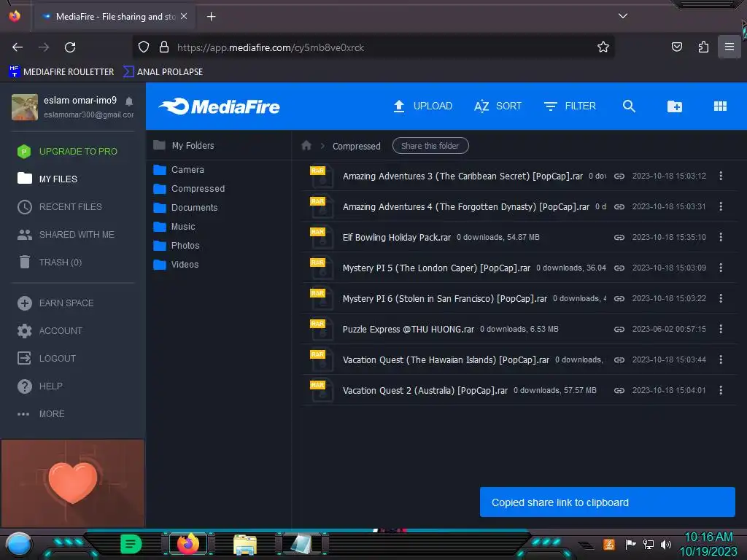This screenshot has width=747, height=560.
Task: Copy link for Amazing Adventures 3 file
Action: point(619,176)
